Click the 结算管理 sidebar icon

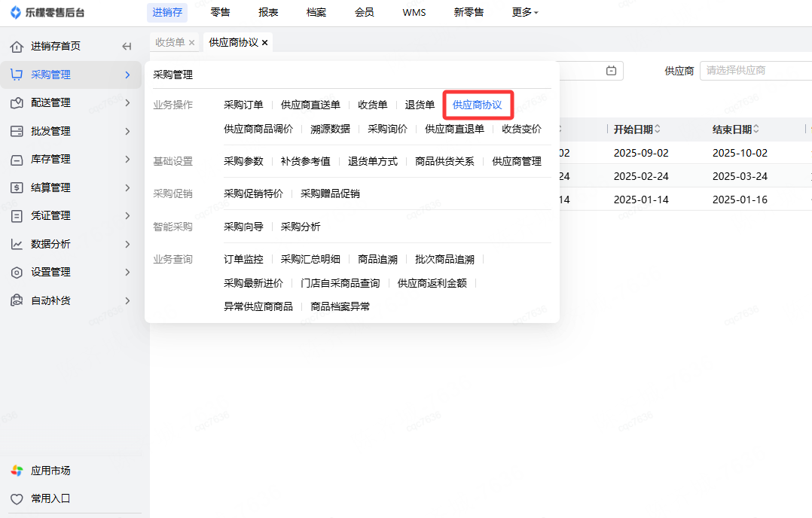pyautogui.click(x=17, y=187)
